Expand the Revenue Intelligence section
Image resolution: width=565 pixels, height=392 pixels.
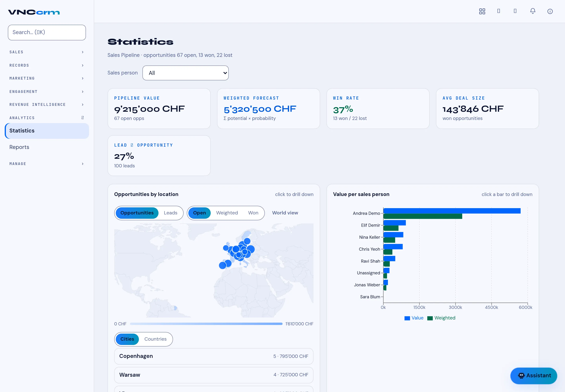[47, 105]
